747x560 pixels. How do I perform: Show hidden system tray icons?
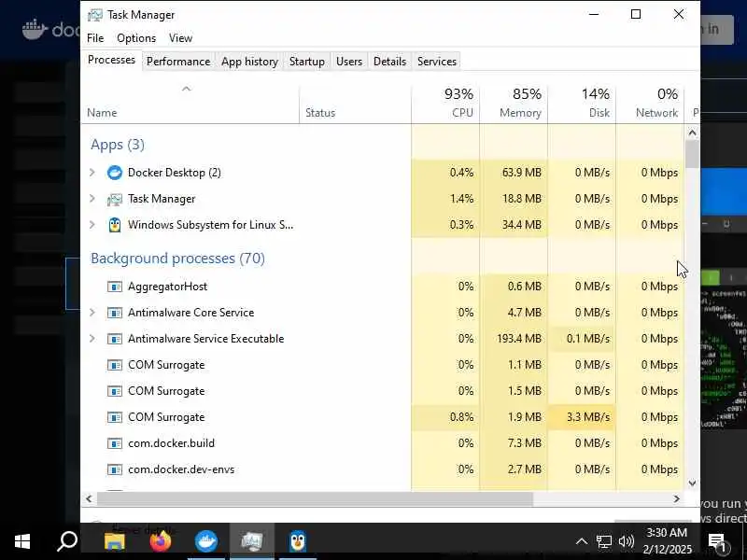[x=581, y=541]
